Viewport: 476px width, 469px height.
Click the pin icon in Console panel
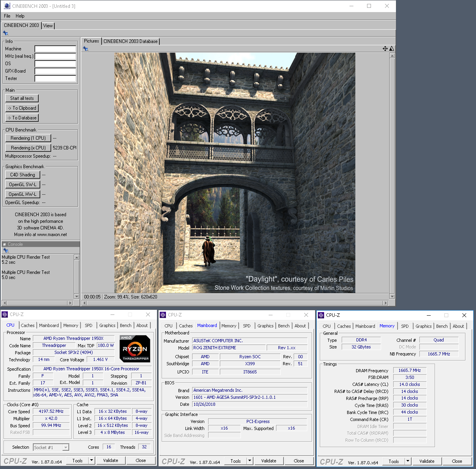tap(5, 250)
